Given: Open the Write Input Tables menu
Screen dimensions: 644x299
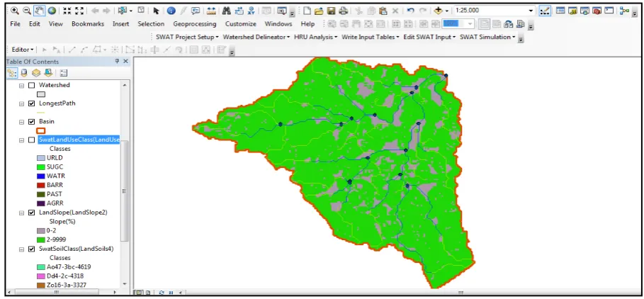Looking at the screenshot, I should [x=370, y=37].
